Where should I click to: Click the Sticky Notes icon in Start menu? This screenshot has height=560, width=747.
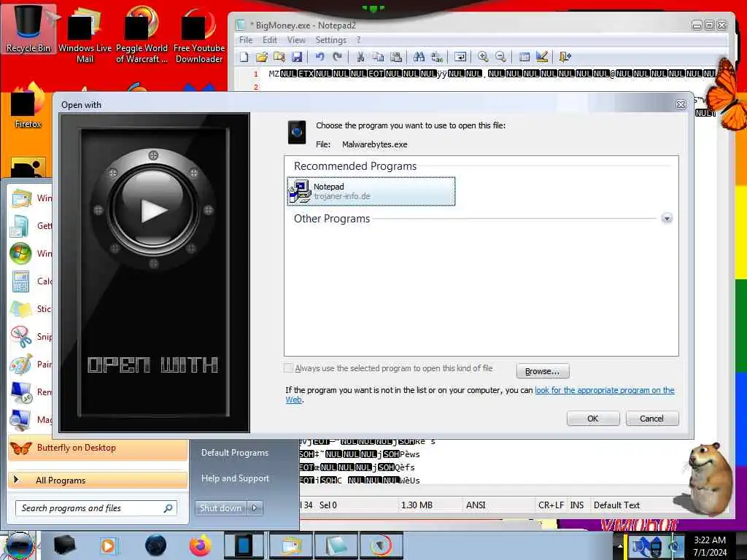click(x=21, y=309)
